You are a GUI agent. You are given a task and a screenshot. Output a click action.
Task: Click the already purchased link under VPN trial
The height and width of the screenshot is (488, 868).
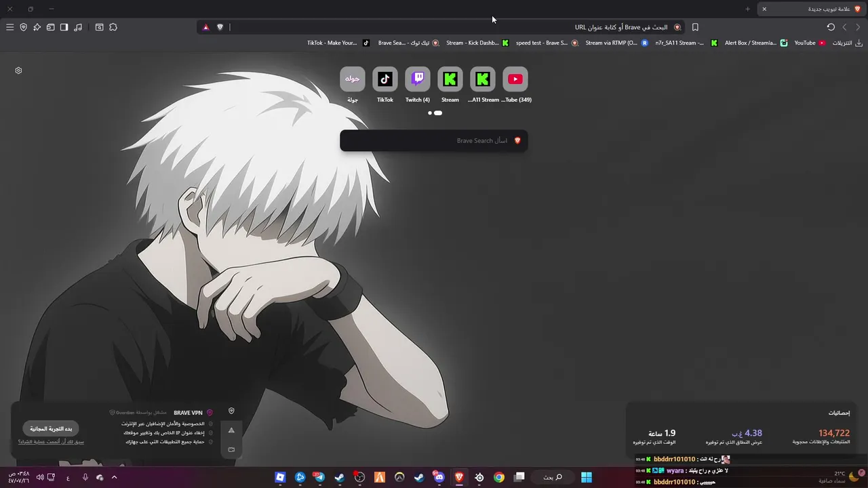[51, 442]
